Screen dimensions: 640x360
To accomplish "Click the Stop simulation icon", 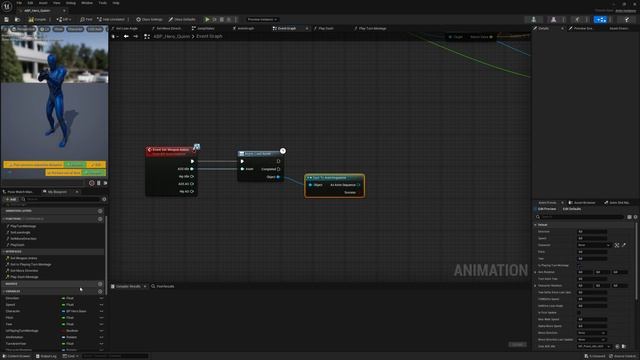I will point(222,19).
